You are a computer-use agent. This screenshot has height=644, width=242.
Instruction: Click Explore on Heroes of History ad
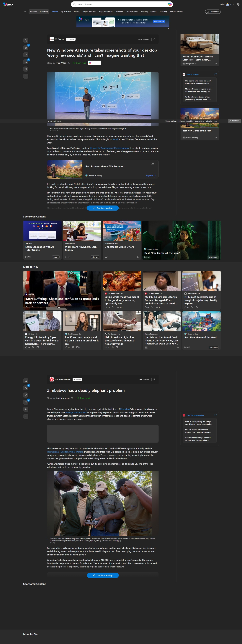(x=151, y=175)
